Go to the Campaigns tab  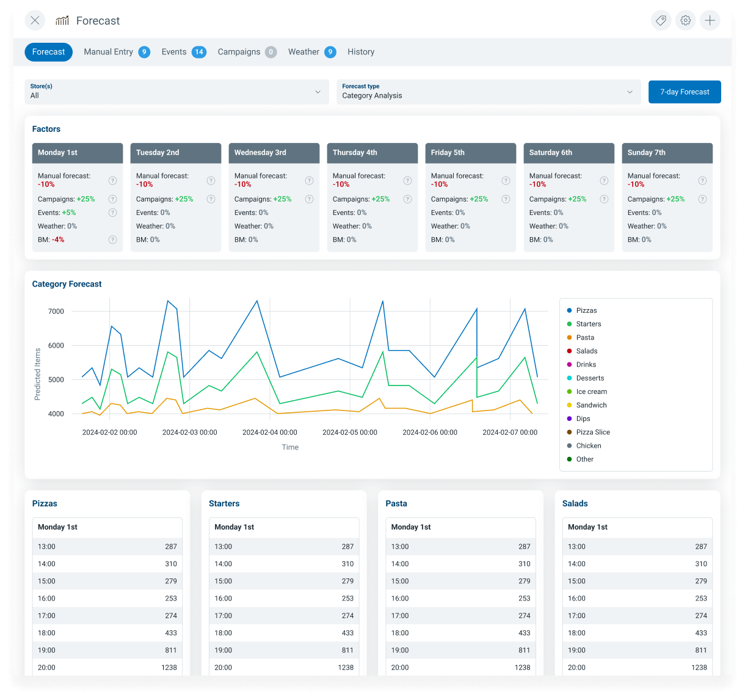coord(247,52)
